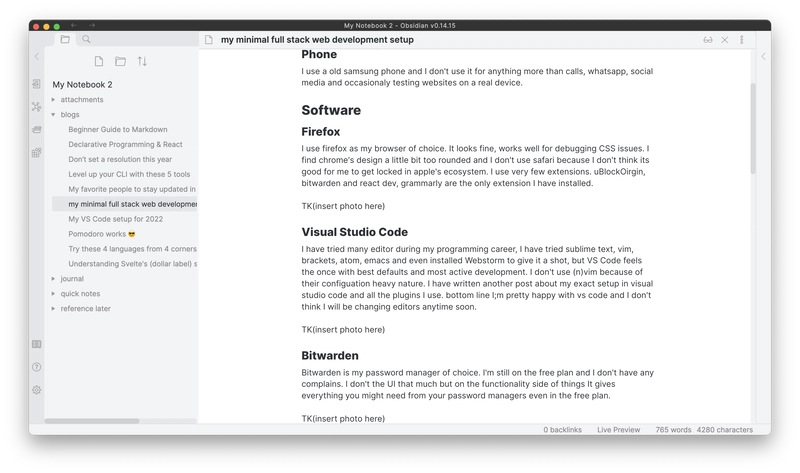This screenshot has width=800, height=473.
Task: Place cursor in the Software heading
Action: point(331,110)
